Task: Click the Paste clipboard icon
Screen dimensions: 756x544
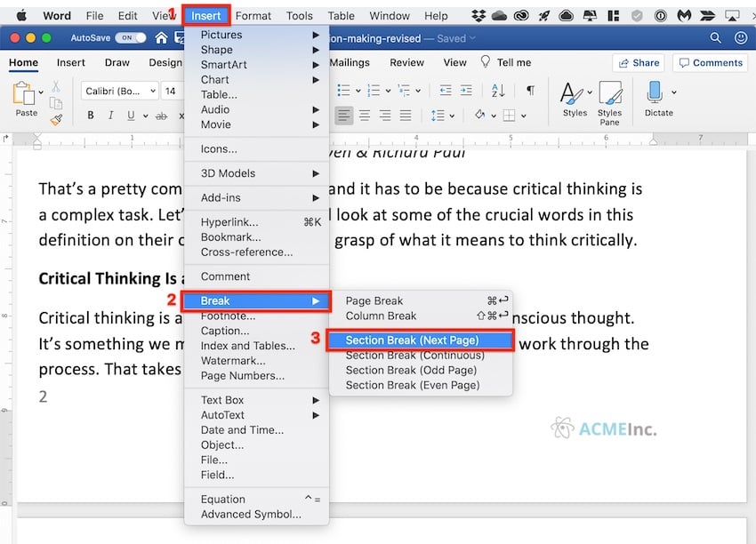Action: point(24,93)
